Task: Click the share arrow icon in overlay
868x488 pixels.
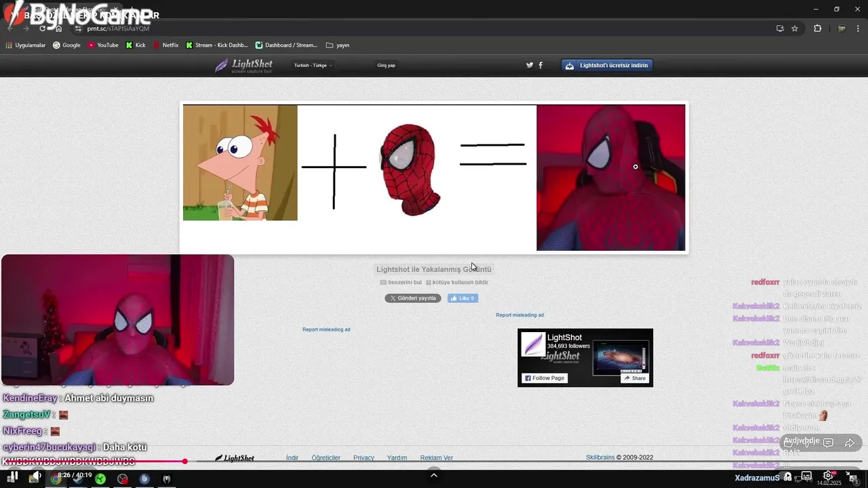Action: (x=850, y=443)
